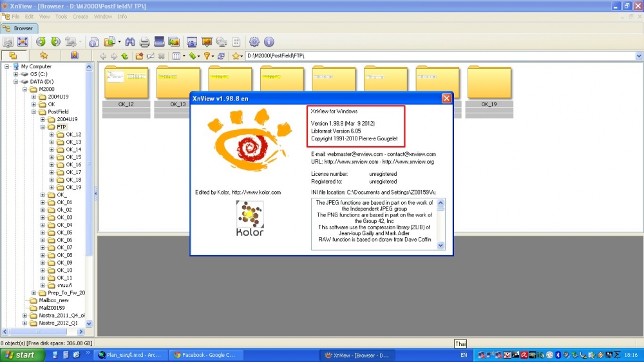
Task: Open the Edit menu
Action: pyautogui.click(x=29, y=17)
